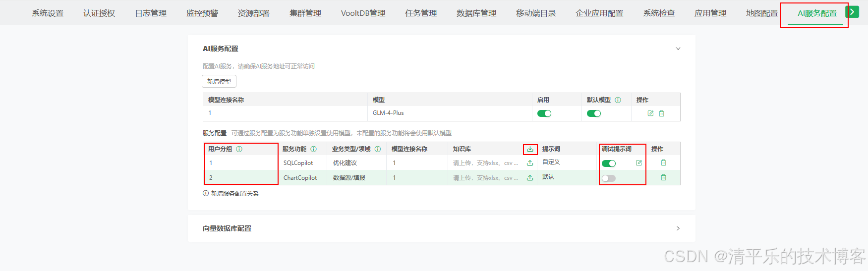Viewport: 868px width, 271px height.
Task: Toggle 启用 switch for GLM-4-Plus
Action: point(544,113)
